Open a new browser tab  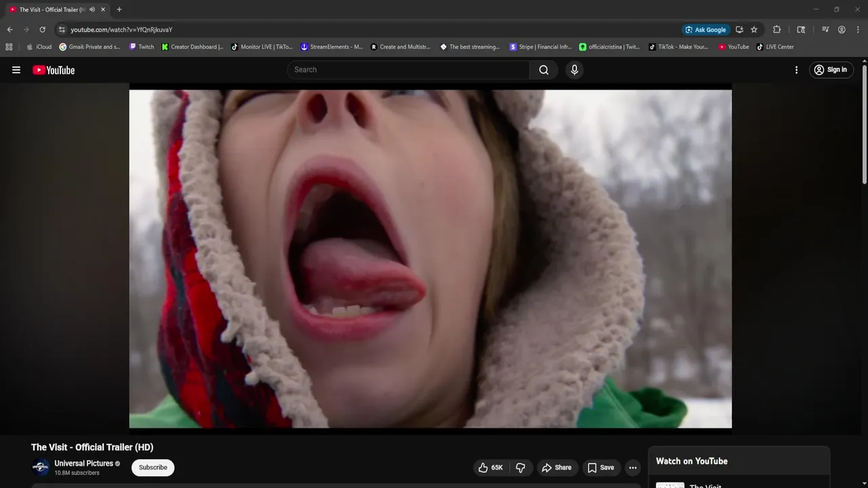pyautogui.click(x=119, y=9)
